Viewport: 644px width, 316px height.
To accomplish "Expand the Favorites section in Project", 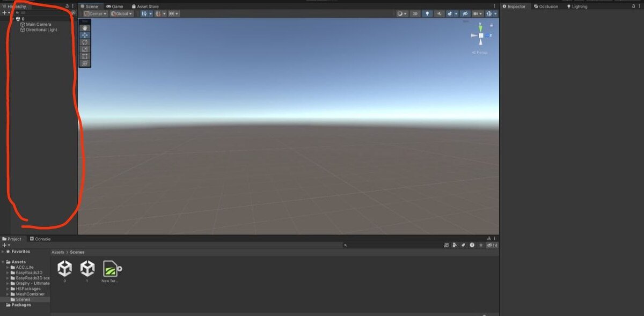I will click(3, 251).
